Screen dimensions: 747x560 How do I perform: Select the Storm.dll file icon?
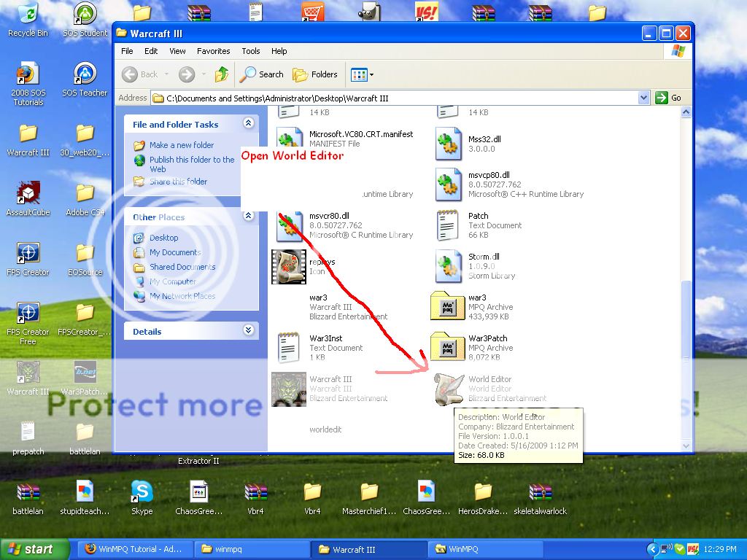point(449,265)
